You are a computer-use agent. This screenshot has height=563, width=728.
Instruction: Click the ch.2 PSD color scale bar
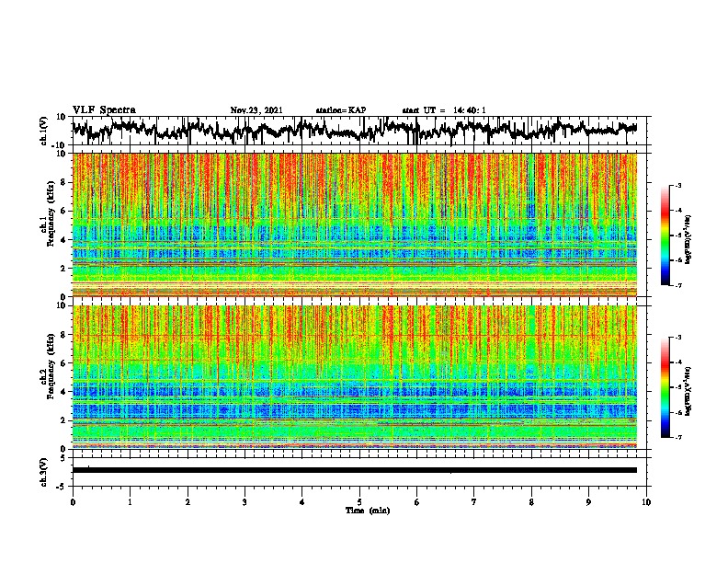pyautogui.click(x=665, y=387)
